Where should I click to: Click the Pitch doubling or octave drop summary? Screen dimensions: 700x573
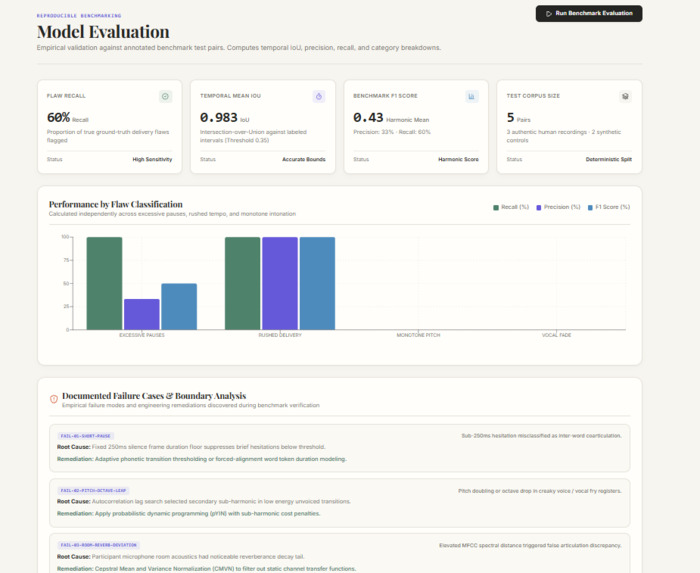[x=540, y=491]
